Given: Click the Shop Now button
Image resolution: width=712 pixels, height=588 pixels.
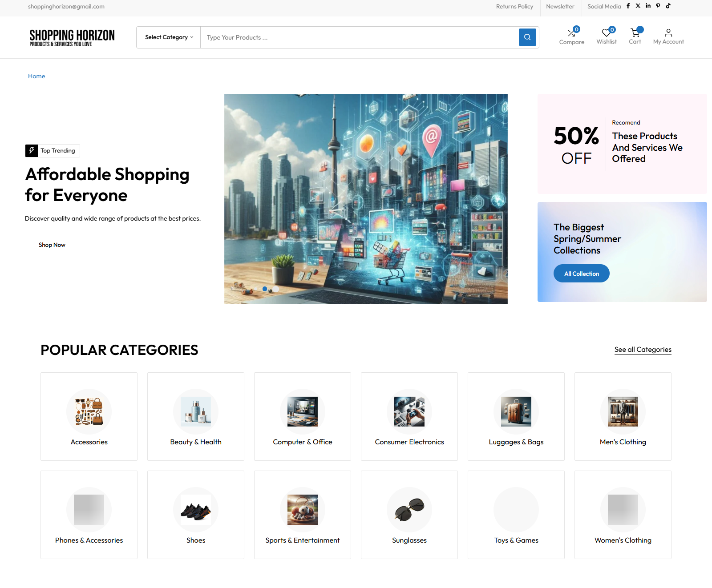Looking at the screenshot, I should 52,245.
